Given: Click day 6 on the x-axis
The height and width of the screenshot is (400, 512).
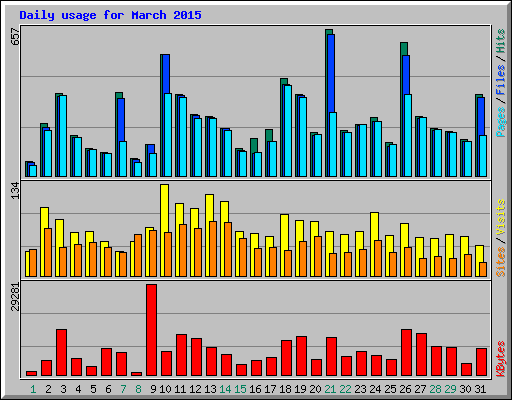Looking at the screenshot, I should coord(108,389).
